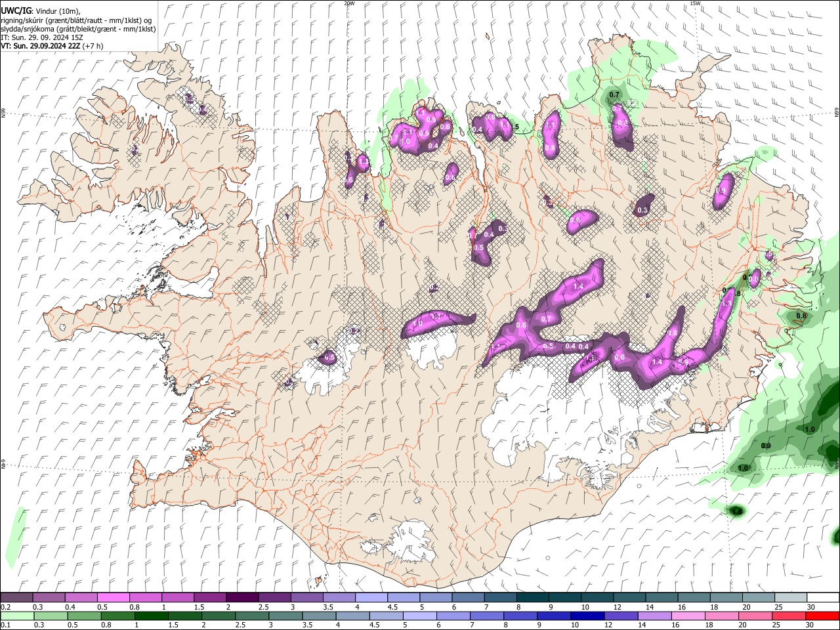Click the '20W' longitude label at top edge
This screenshot has height=630, width=840.
(x=349, y=3)
